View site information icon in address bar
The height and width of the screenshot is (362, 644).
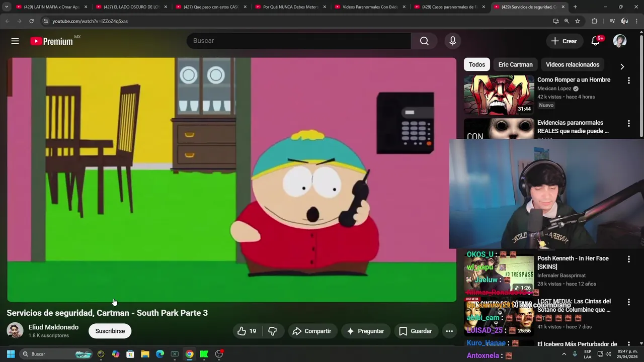45,21
